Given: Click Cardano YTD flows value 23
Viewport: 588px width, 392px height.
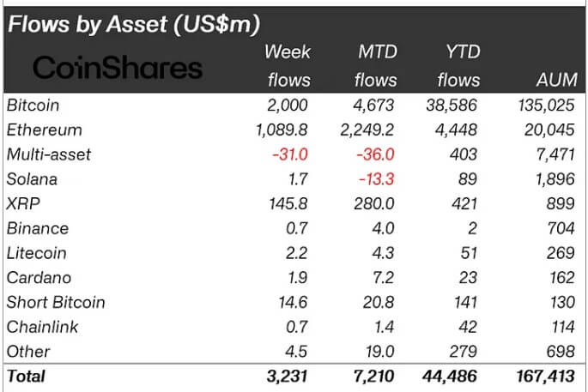Looking at the screenshot, I should [x=468, y=278].
